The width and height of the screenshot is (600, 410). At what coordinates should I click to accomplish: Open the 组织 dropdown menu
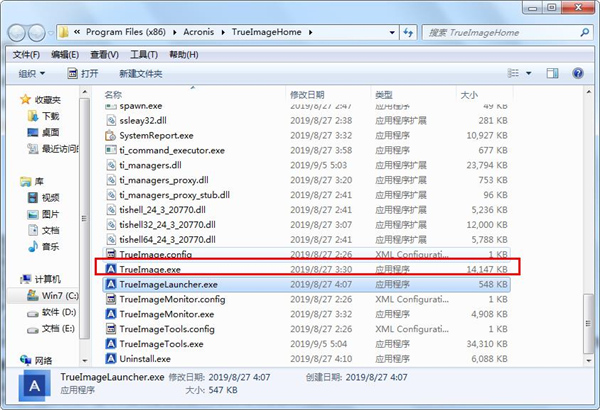click(32, 74)
